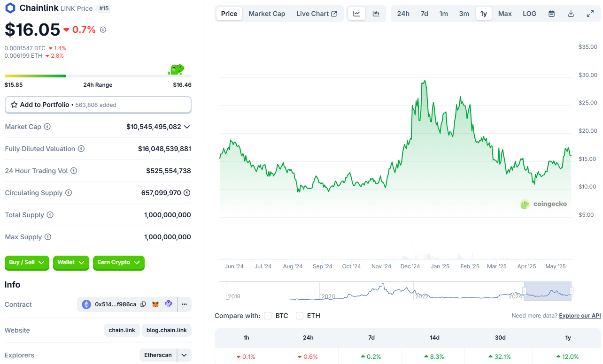Click info icon after the 657,099,970 value
The width and height of the screenshot is (603, 364).
[x=187, y=193]
